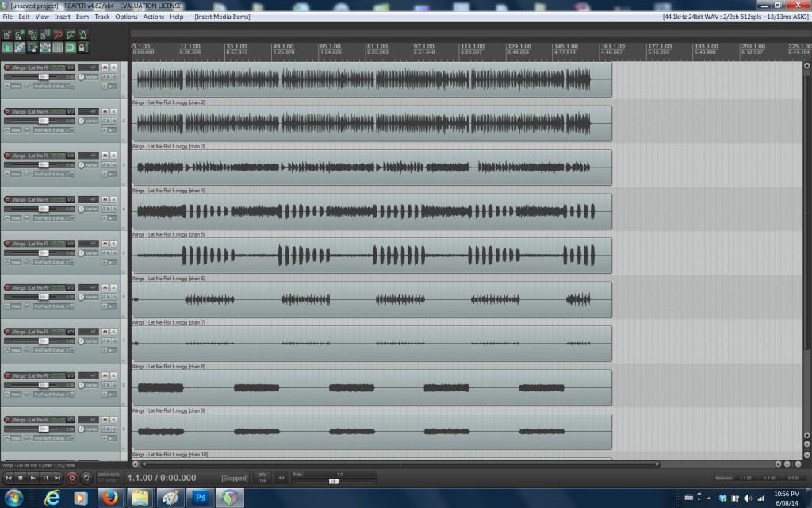Arm track 5 for recording
This screenshot has height=508, width=812.
click(x=7, y=244)
